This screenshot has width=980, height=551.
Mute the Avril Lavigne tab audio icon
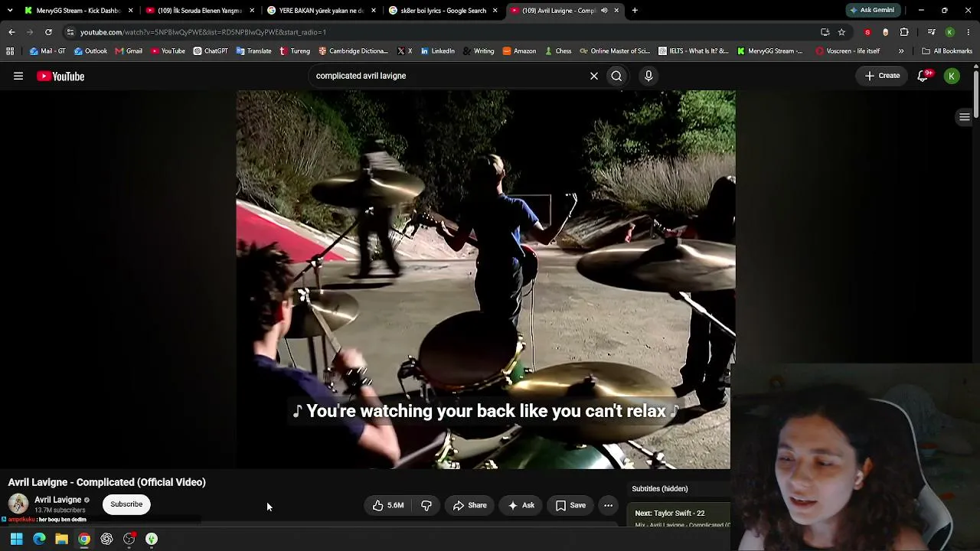604,11
